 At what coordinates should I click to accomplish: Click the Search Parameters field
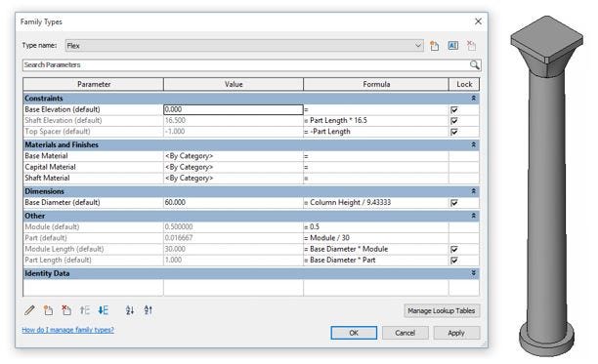[x=246, y=64]
